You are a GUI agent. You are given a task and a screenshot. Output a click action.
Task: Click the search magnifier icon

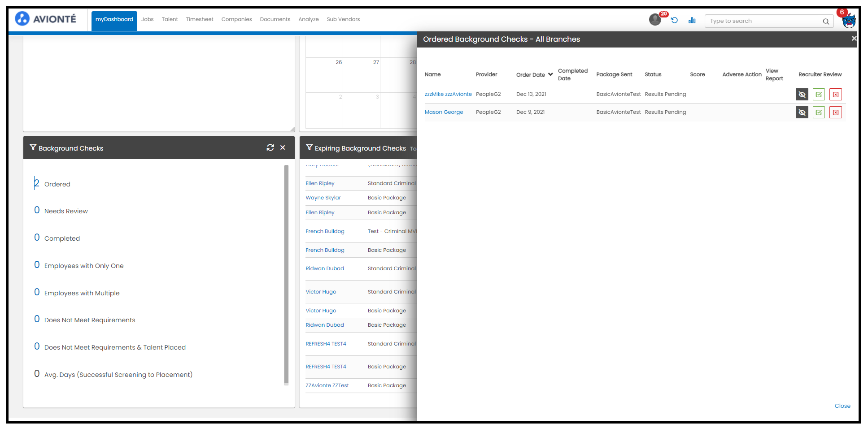click(x=826, y=21)
